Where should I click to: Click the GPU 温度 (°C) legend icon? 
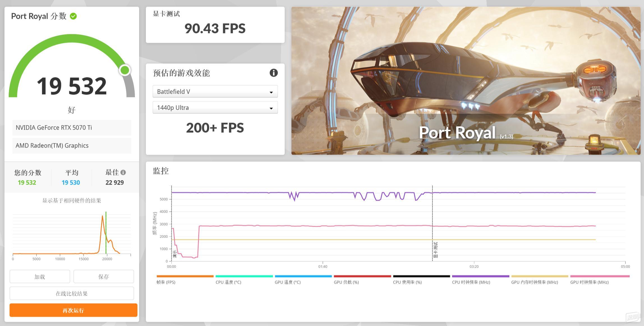(303, 276)
